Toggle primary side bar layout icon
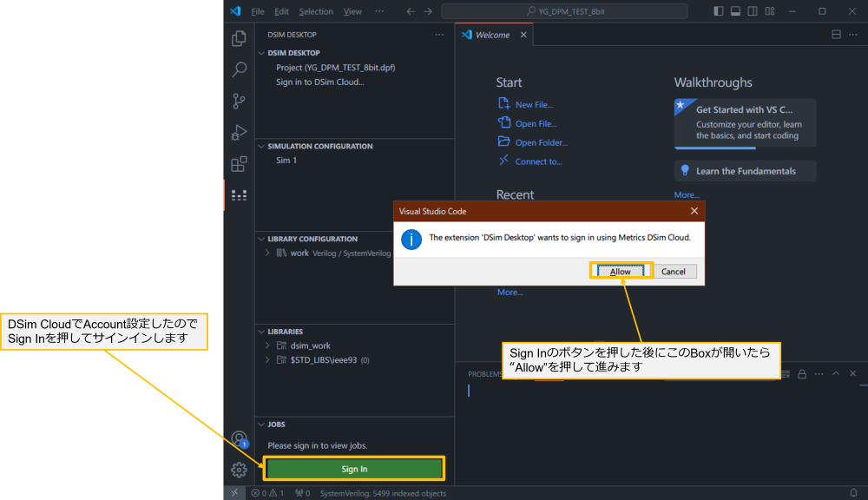This screenshot has width=868, height=500. [718, 11]
